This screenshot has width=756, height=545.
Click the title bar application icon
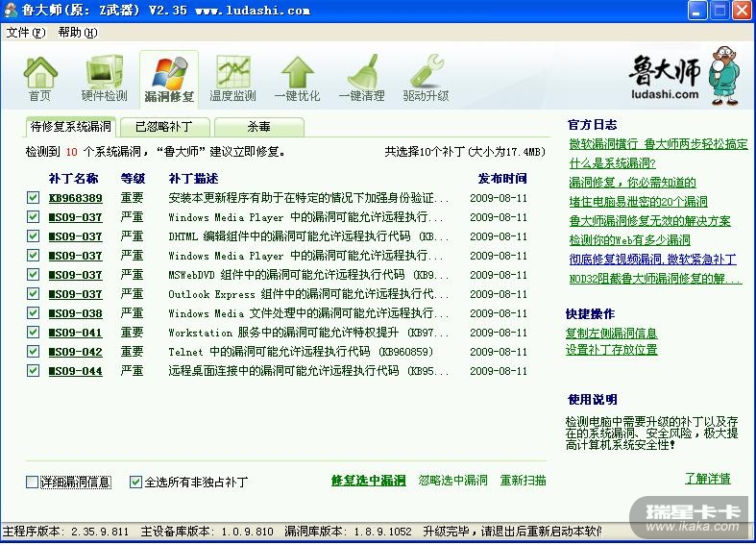pos(11,11)
